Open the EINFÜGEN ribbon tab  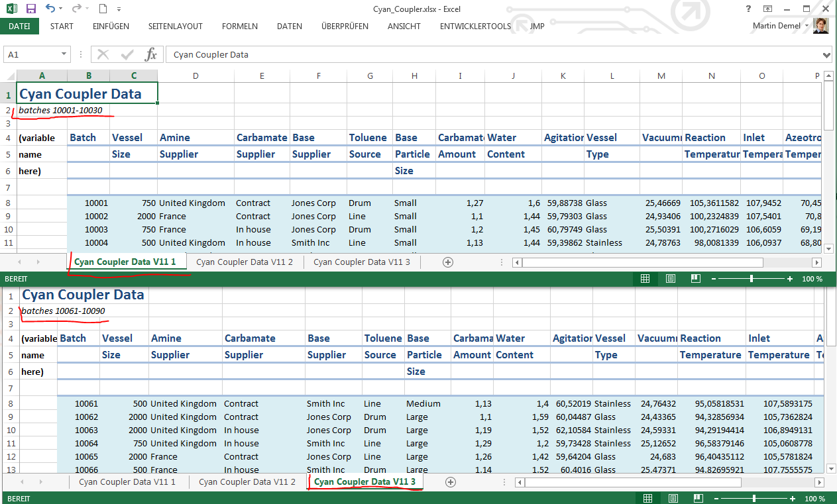pyautogui.click(x=111, y=26)
